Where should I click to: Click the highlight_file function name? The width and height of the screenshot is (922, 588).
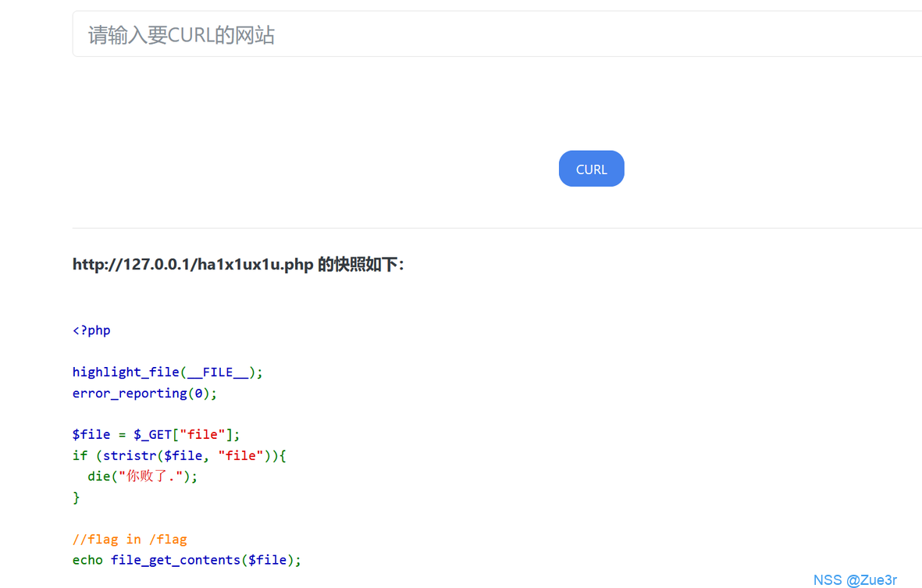[126, 372]
